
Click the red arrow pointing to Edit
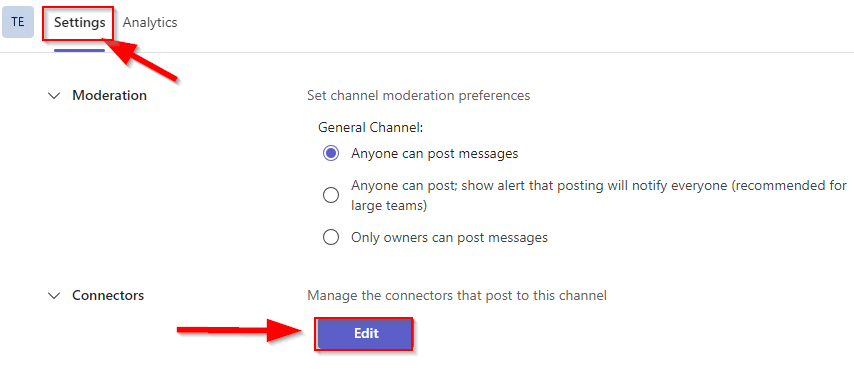click(x=241, y=330)
